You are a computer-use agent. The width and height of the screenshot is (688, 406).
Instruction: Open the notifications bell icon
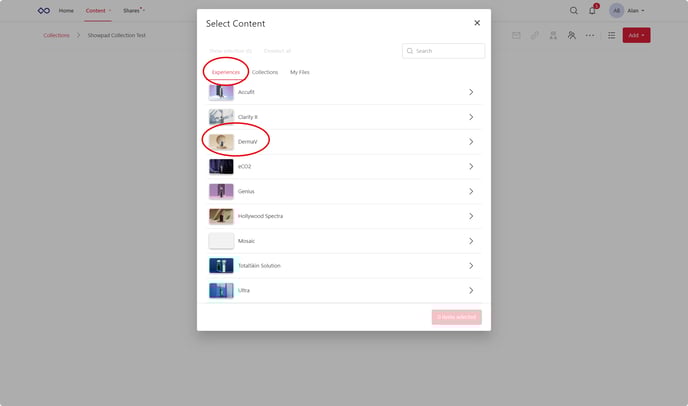pyautogui.click(x=592, y=10)
